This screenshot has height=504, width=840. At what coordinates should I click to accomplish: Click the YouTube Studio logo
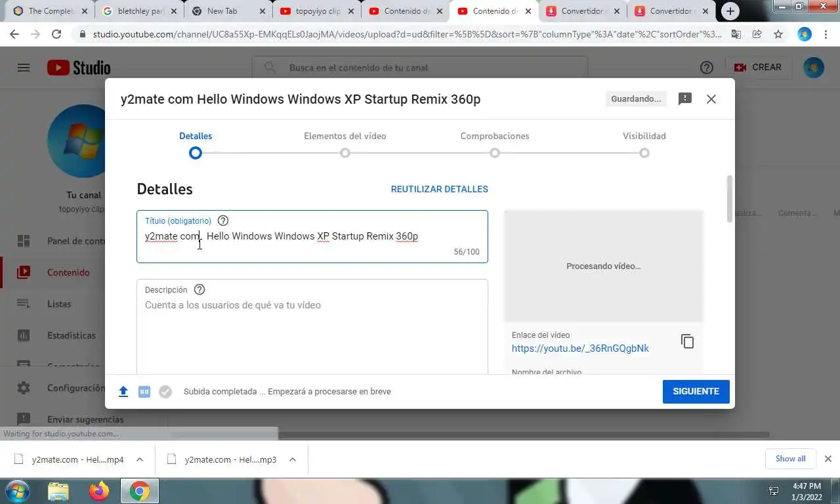pos(79,68)
